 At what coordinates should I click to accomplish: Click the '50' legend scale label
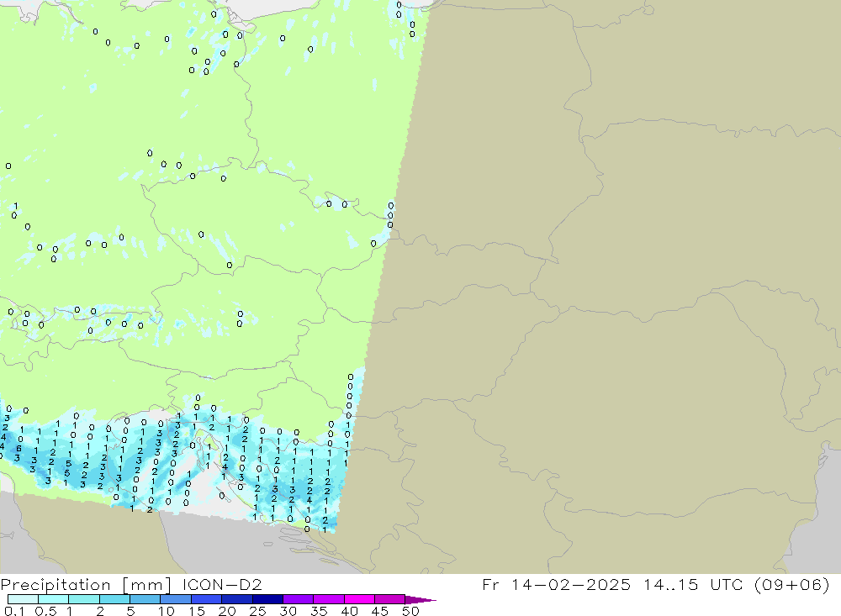(x=410, y=611)
